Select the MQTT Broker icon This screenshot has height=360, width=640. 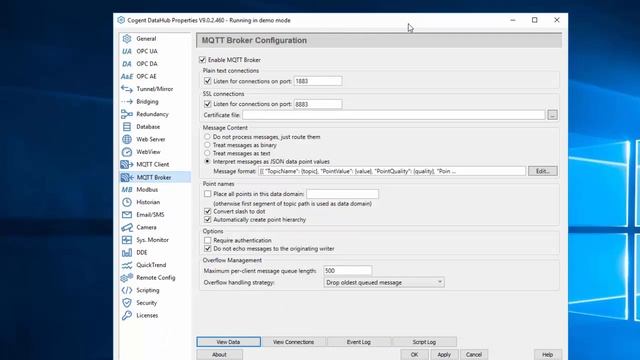click(127, 177)
